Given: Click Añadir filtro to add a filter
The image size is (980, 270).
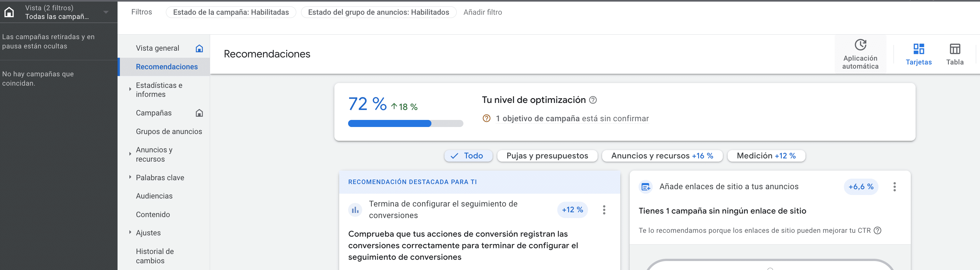Looking at the screenshot, I should pyautogui.click(x=482, y=12).
